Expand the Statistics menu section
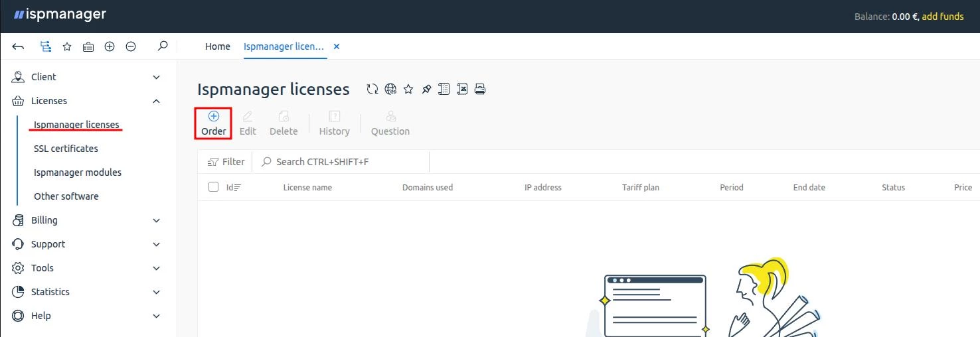Screen dimensions: 980x337 (x=157, y=292)
